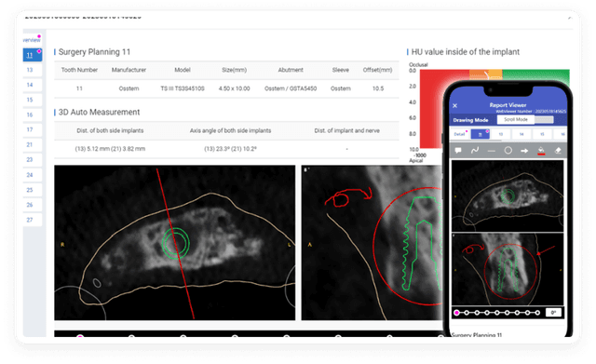The height and width of the screenshot is (364, 596).
Task: Click the phone's cross-section implant view
Action: tap(508, 269)
